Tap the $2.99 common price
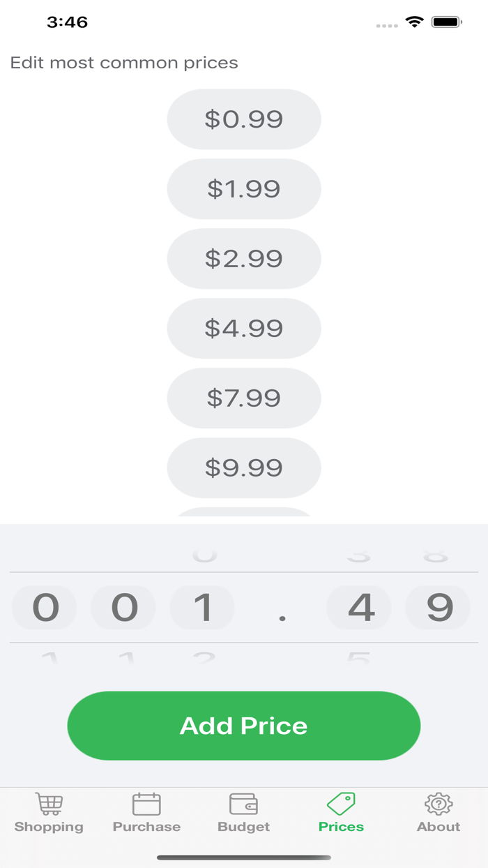 tap(244, 258)
